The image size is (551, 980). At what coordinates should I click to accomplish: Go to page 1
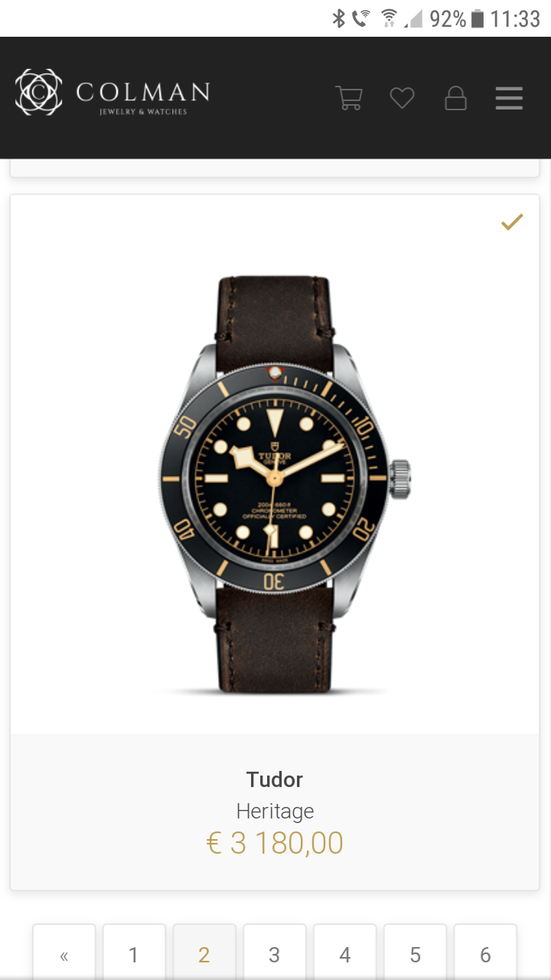tap(134, 952)
